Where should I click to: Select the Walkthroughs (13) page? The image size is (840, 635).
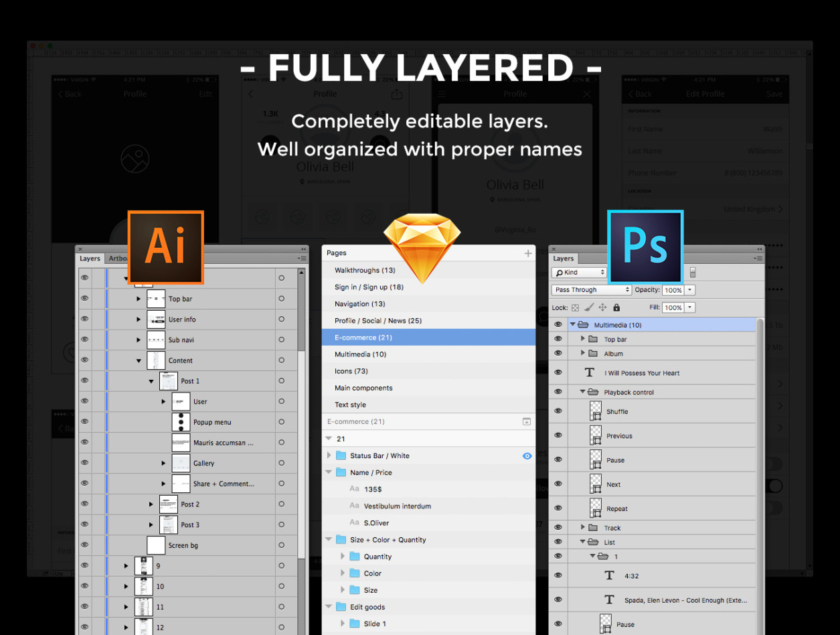click(x=365, y=271)
